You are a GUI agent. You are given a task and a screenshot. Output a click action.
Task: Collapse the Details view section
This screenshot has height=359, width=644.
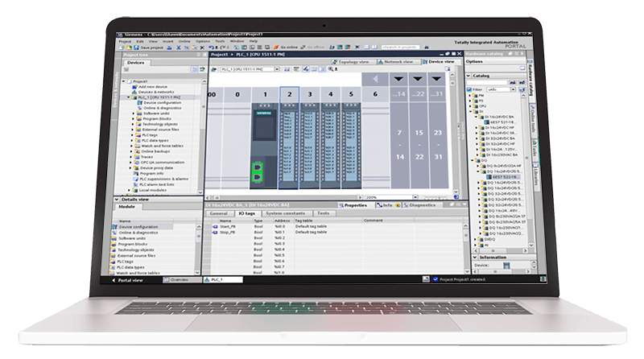[x=117, y=199]
